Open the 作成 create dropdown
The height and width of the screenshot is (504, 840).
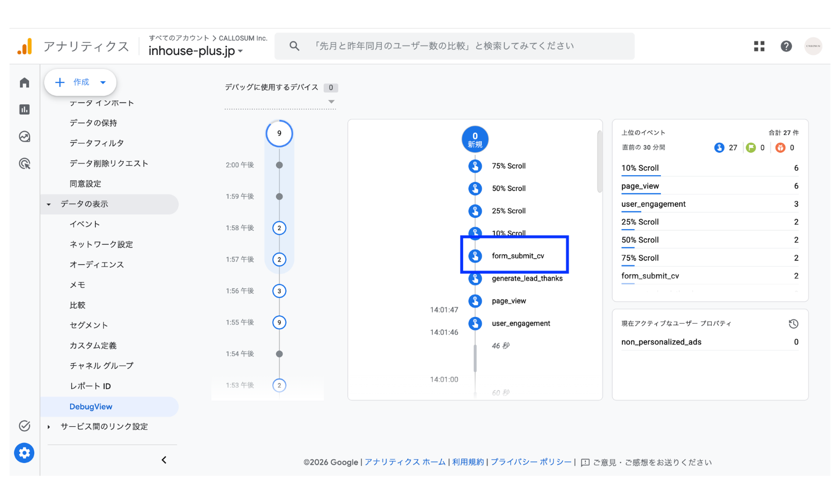tap(80, 82)
